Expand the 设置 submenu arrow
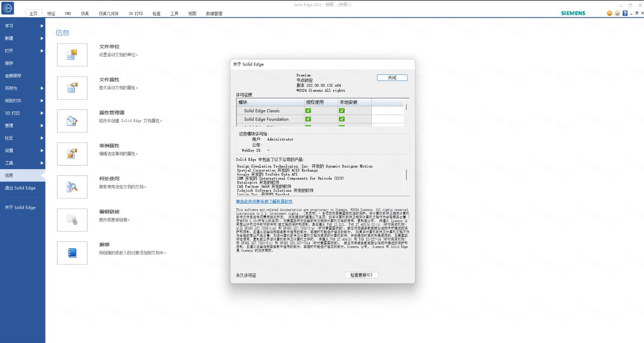The width and height of the screenshot is (644, 343). click(x=42, y=151)
